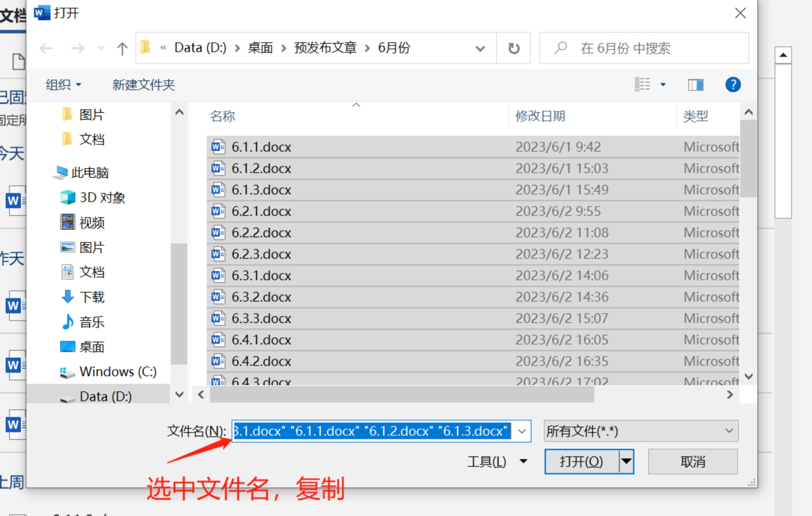This screenshot has height=516, width=812.
Task: Open the help button
Action: pyautogui.click(x=733, y=85)
